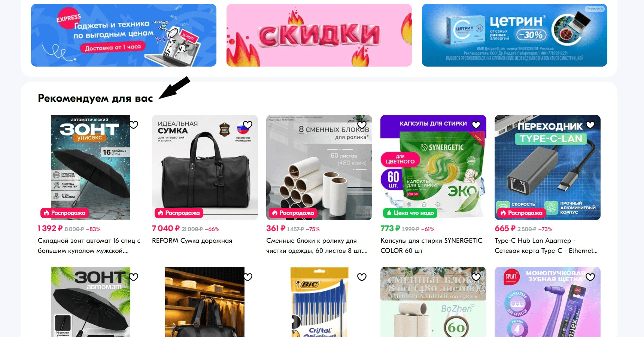This screenshot has height=337, width=644.
Task: Open the REFORM Сумка дорожная title link
Action: 192,241
